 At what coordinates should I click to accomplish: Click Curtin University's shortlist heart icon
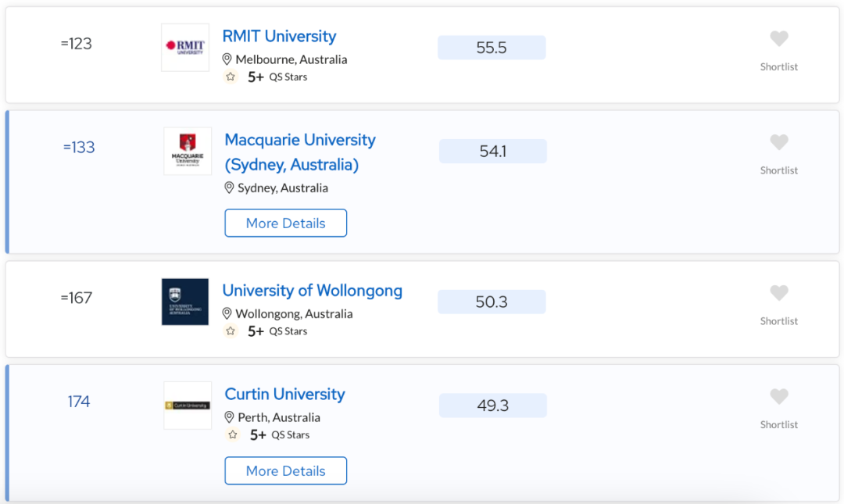tap(779, 396)
